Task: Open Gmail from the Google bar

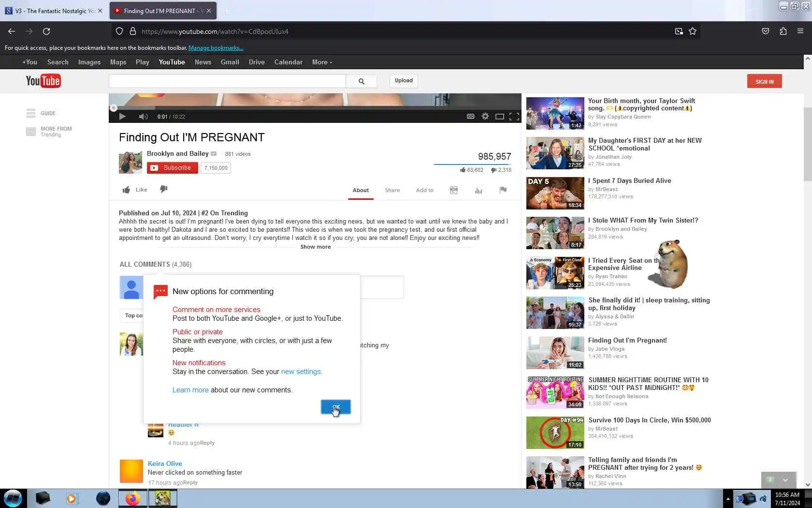Action: click(x=230, y=62)
